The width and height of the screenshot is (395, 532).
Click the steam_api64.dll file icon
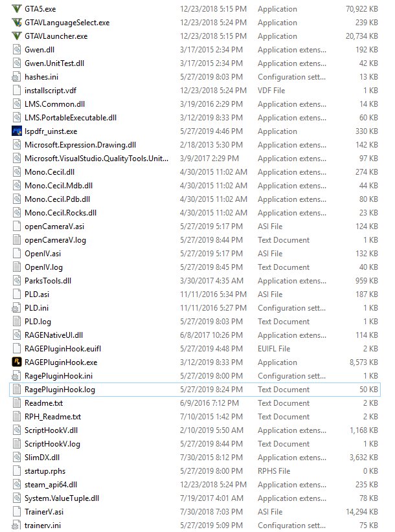pos(17,485)
